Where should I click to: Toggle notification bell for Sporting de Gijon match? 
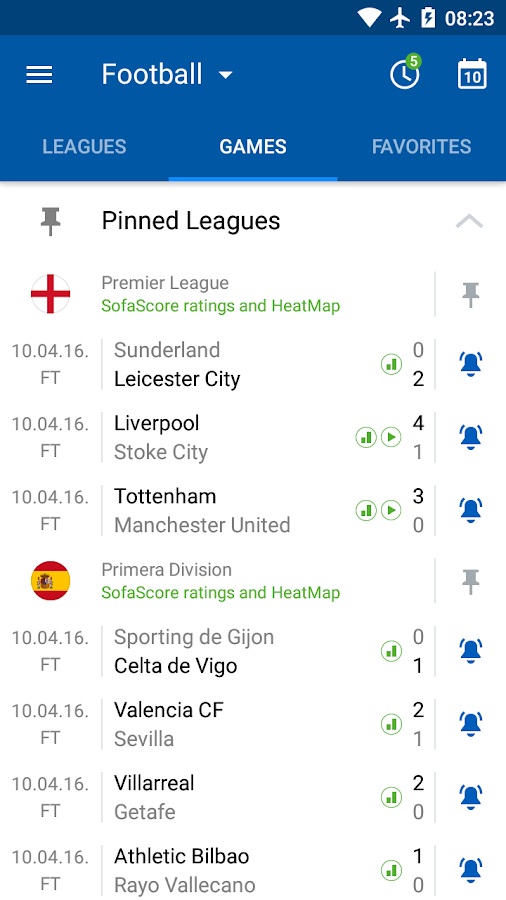point(470,651)
